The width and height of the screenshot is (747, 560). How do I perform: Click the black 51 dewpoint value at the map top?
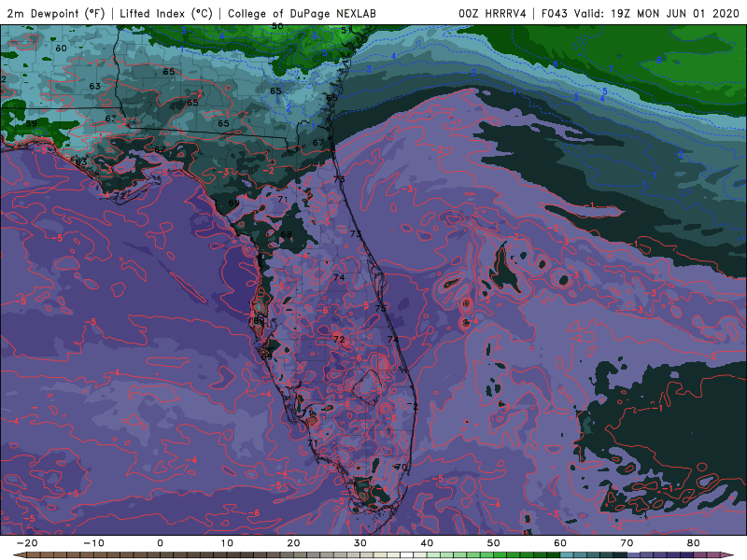pyautogui.click(x=346, y=31)
